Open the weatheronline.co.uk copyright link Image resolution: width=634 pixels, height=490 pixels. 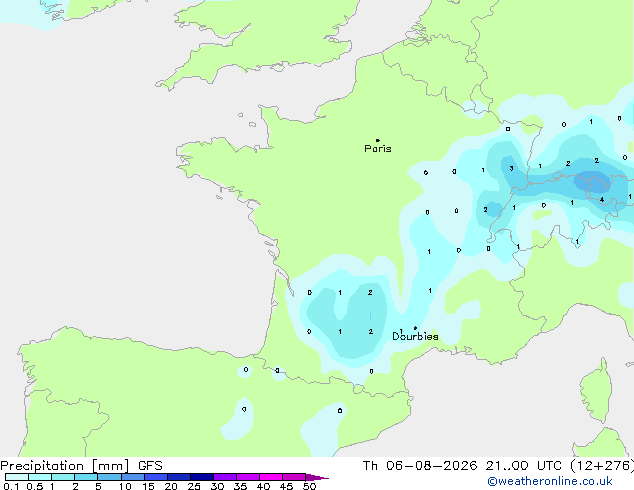click(x=550, y=481)
